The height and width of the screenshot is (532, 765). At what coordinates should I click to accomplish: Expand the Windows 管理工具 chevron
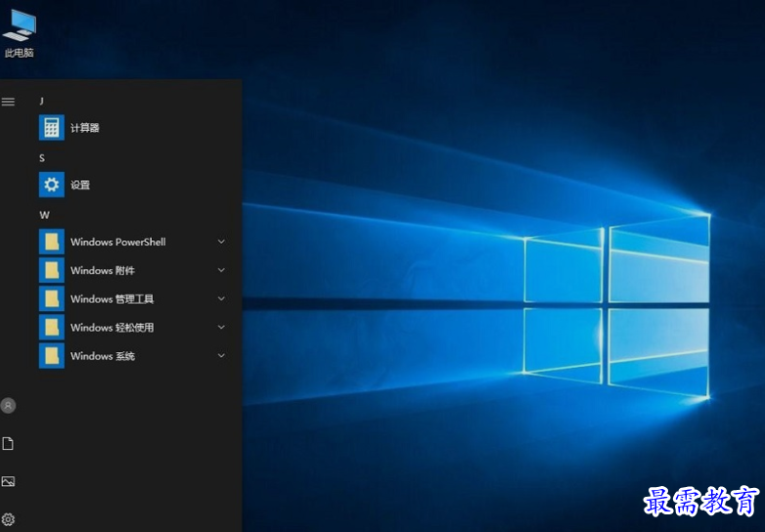221,299
